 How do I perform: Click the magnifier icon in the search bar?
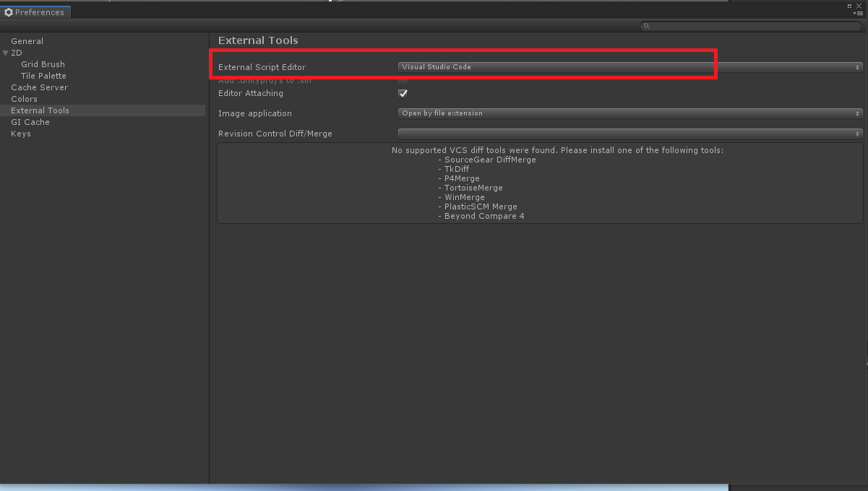(x=645, y=25)
